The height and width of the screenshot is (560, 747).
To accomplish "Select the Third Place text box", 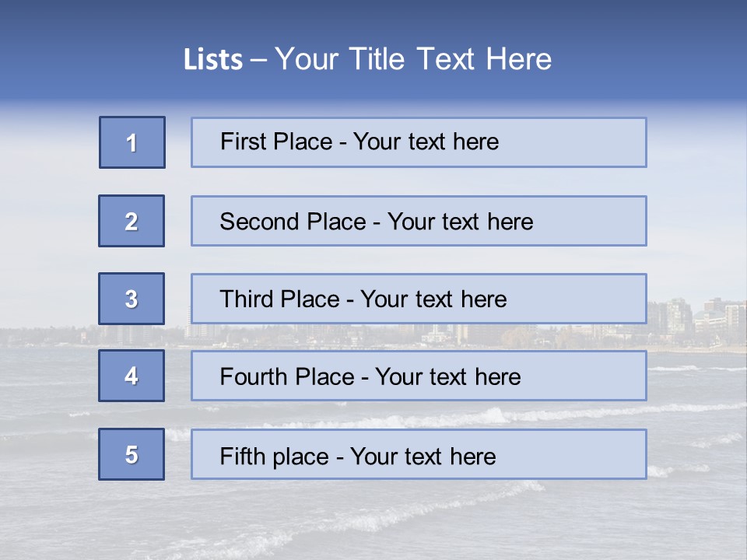I will pyautogui.click(x=419, y=299).
